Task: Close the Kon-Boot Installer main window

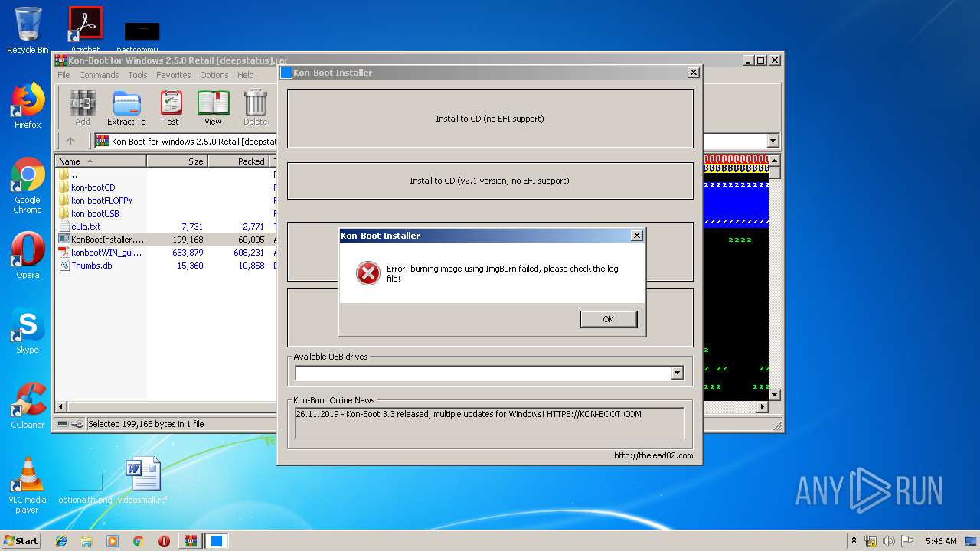Action: click(693, 73)
